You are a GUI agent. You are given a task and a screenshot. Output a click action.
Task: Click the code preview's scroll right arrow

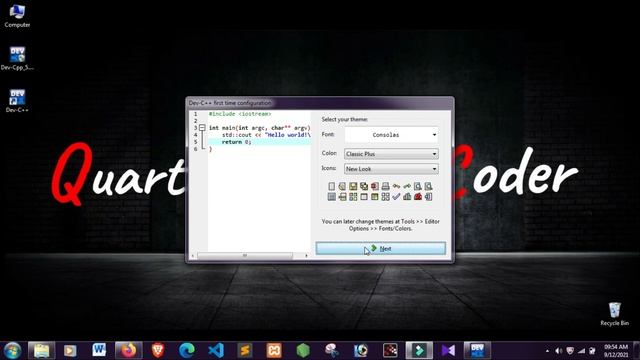pyautogui.click(x=307, y=256)
